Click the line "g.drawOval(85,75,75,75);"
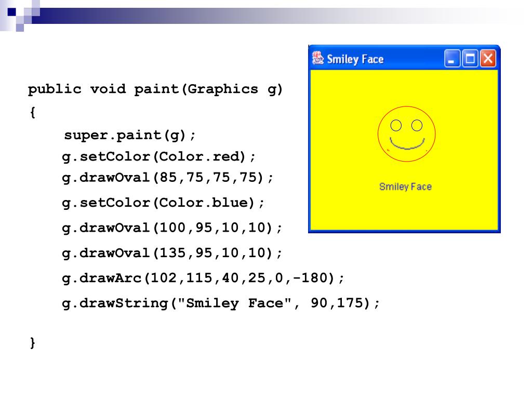This screenshot has height=399, width=532. [168, 178]
